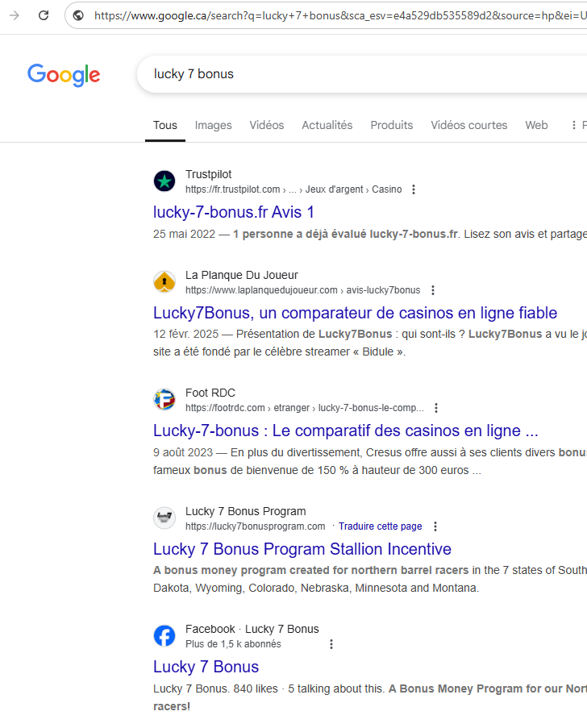Click La Planque Du Joueur site name
This screenshot has width=587, height=728.
tap(241, 276)
